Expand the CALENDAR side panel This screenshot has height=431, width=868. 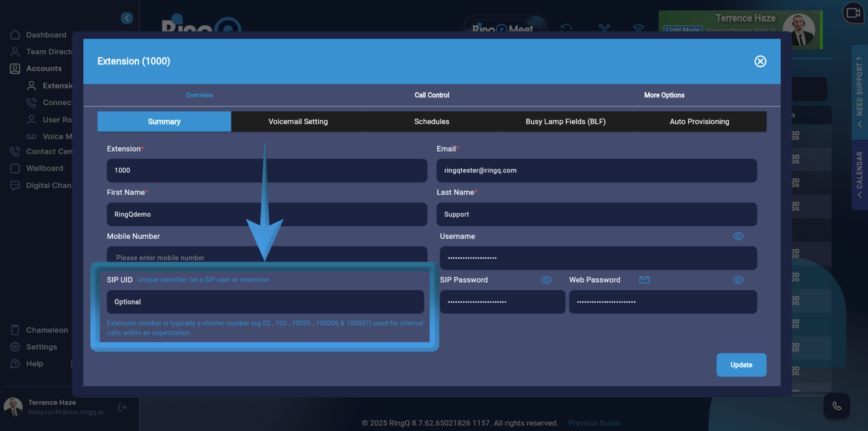pyautogui.click(x=858, y=174)
